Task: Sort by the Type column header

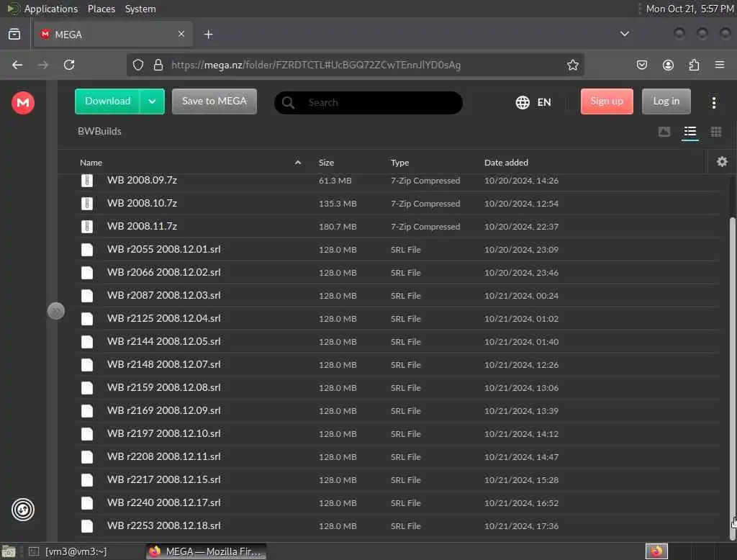Action: (x=399, y=163)
